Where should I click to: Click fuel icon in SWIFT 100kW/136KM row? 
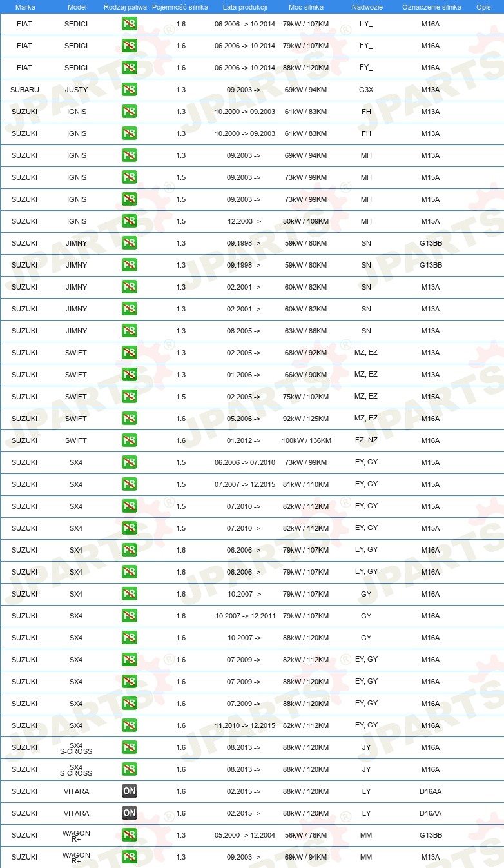point(130,440)
